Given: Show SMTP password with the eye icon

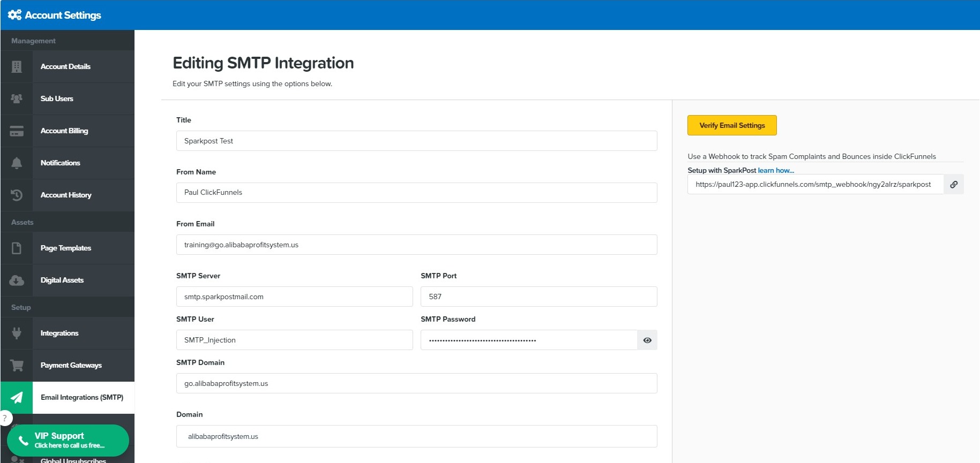Looking at the screenshot, I should click(647, 340).
